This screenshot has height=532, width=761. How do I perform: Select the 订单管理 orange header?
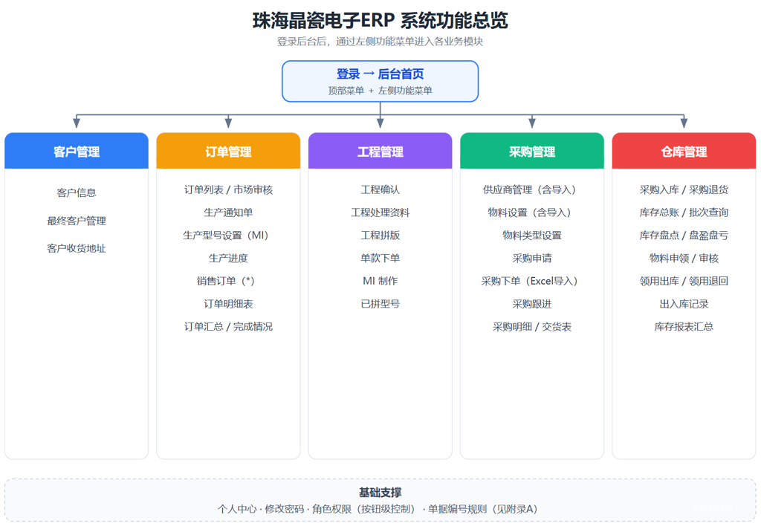(228, 151)
